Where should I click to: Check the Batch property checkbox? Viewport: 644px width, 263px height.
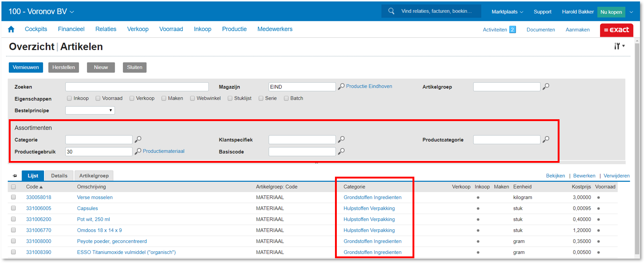point(286,98)
